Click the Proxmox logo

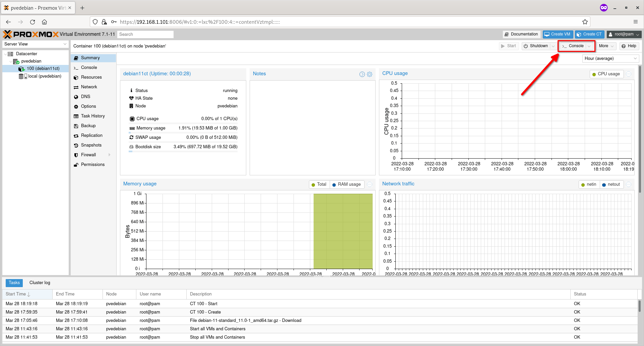(x=30, y=34)
